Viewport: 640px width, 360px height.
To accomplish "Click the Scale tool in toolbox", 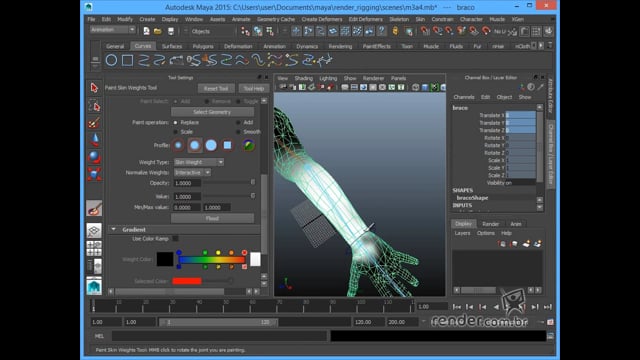I will point(94,174).
